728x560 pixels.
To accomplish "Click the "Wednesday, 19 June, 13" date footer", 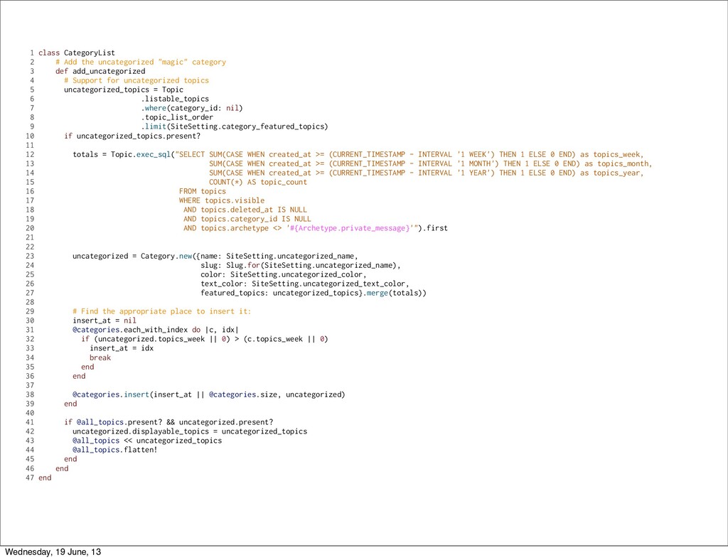I will coord(53,552).
